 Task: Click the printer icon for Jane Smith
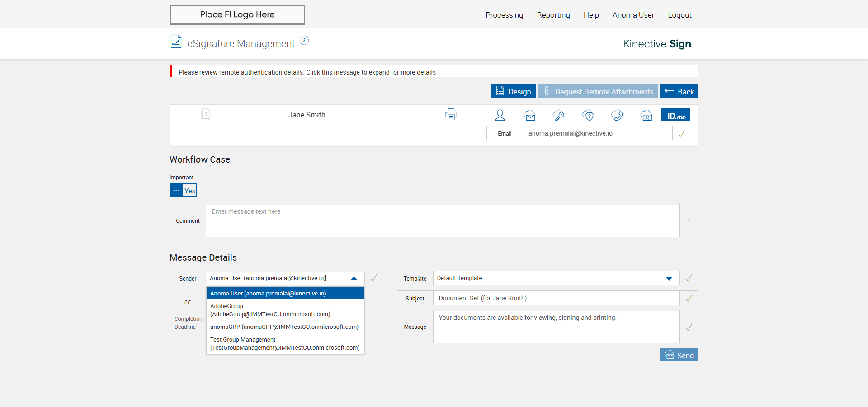451,115
